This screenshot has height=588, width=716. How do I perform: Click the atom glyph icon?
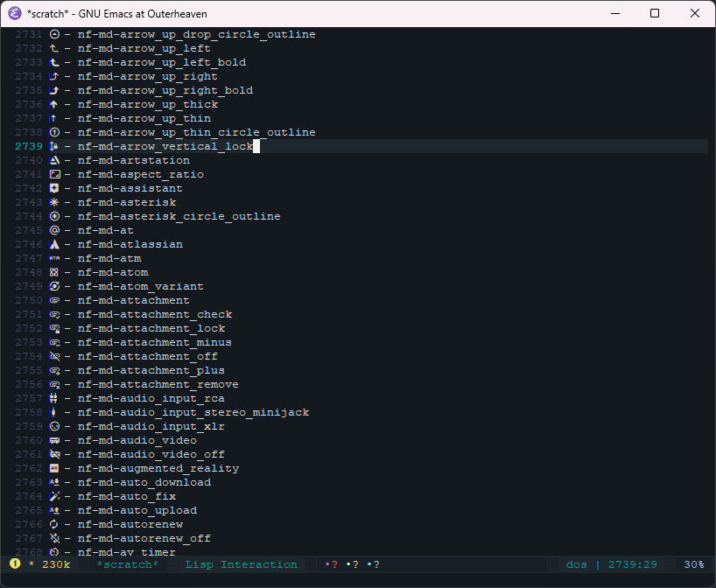54,272
